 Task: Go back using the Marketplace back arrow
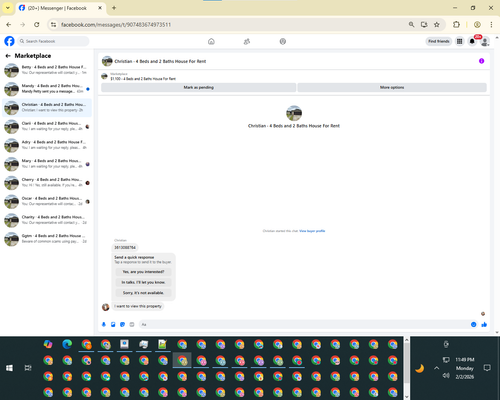pos(8,56)
